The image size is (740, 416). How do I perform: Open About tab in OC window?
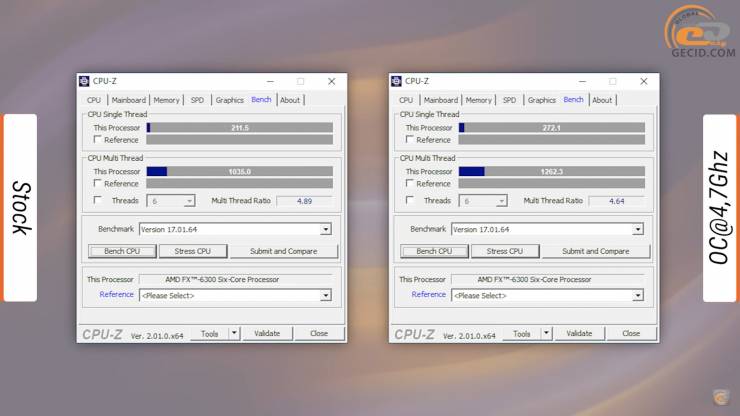(x=602, y=100)
